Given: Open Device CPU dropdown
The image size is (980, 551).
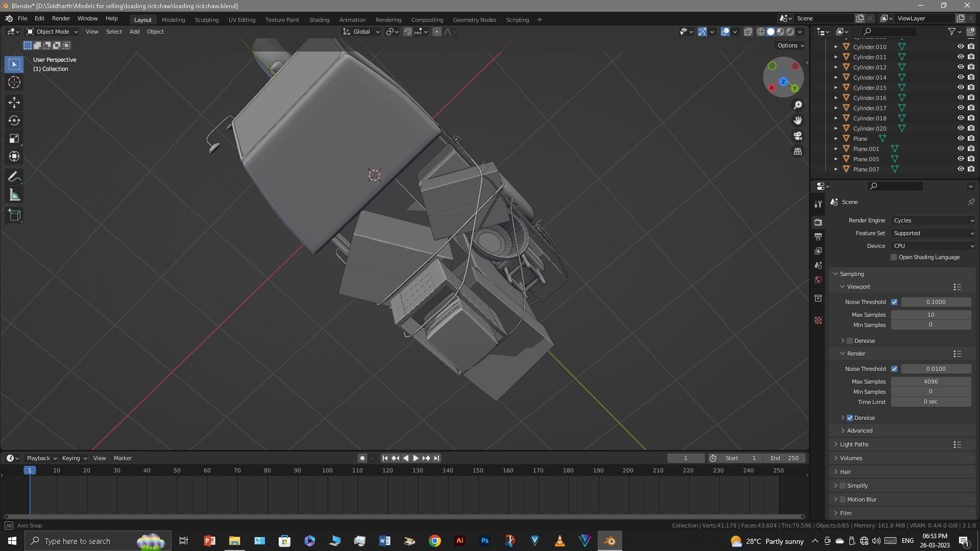Looking at the screenshot, I should pyautogui.click(x=933, y=246).
